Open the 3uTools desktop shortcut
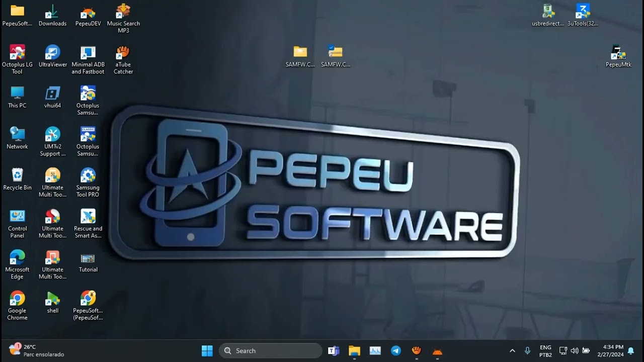The height and width of the screenshot is (362, 644). click(583, 12)
